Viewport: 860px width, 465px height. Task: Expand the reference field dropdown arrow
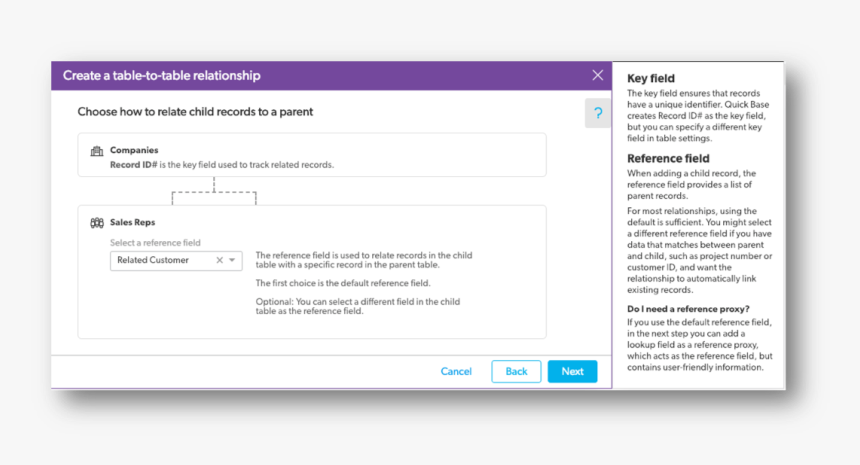(232, 260)
